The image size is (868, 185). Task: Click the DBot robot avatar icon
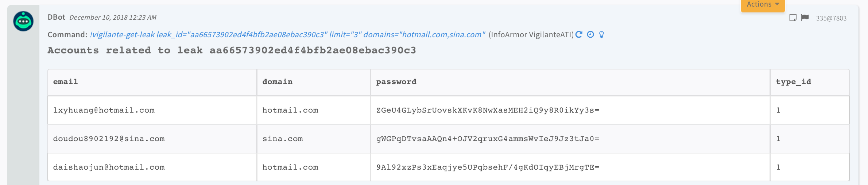[23, 21]
